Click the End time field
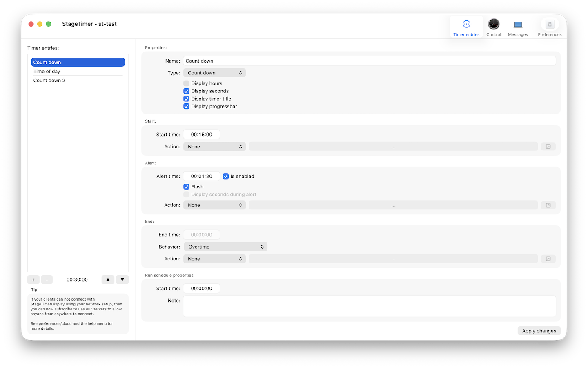Viewport: 588px width, 368px height. [201, 235]
